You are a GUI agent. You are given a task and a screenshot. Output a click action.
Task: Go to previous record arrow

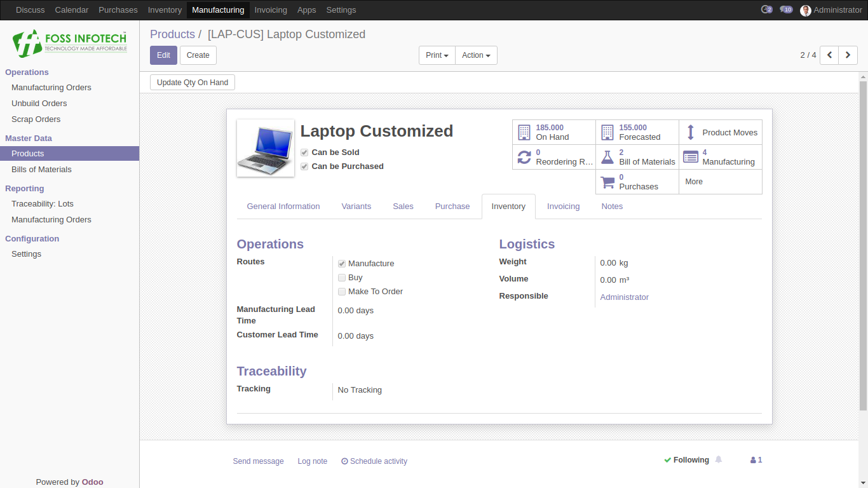click(x=829, y=55)
